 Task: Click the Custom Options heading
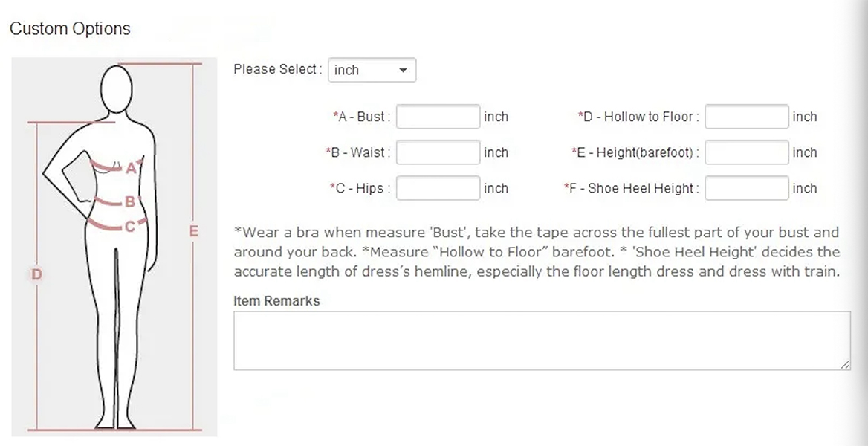pos(70,29)
